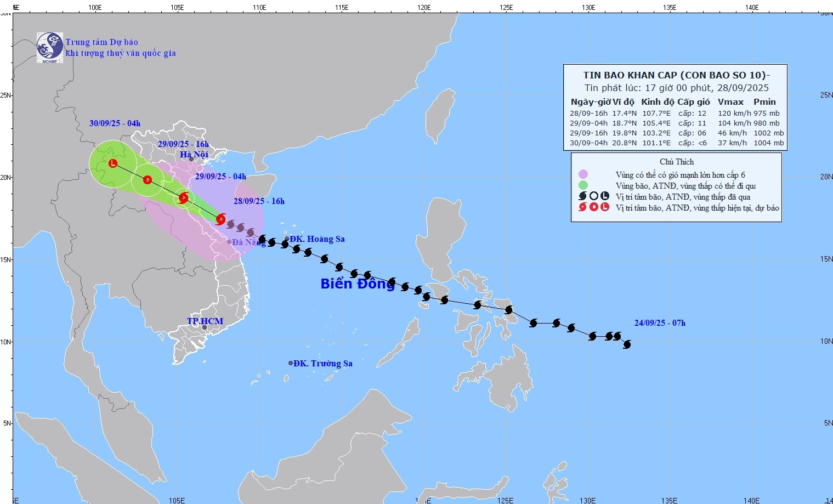This screenshot has height=504, width=833.
Task: Click the 'ĐK. Hoàng Sa' label
Action: tap(318, 239)
